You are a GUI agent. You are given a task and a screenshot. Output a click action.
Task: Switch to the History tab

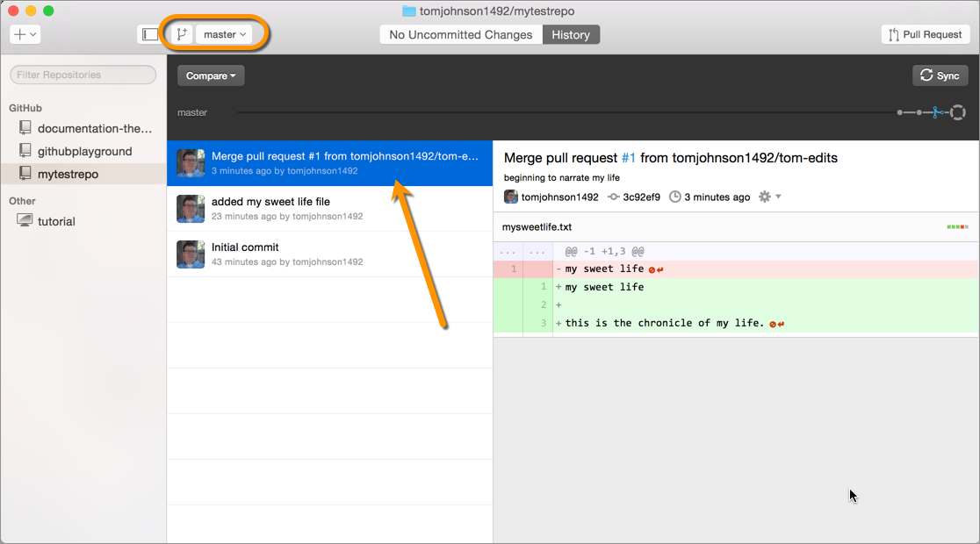coord(571,34)
